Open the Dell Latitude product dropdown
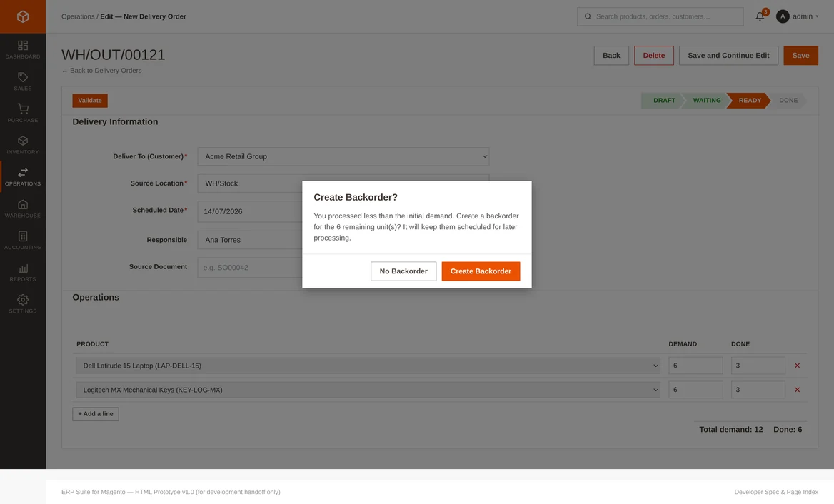The height and width of the screenshot is (504, 834). pyautogui.click(x=368, y=366)
